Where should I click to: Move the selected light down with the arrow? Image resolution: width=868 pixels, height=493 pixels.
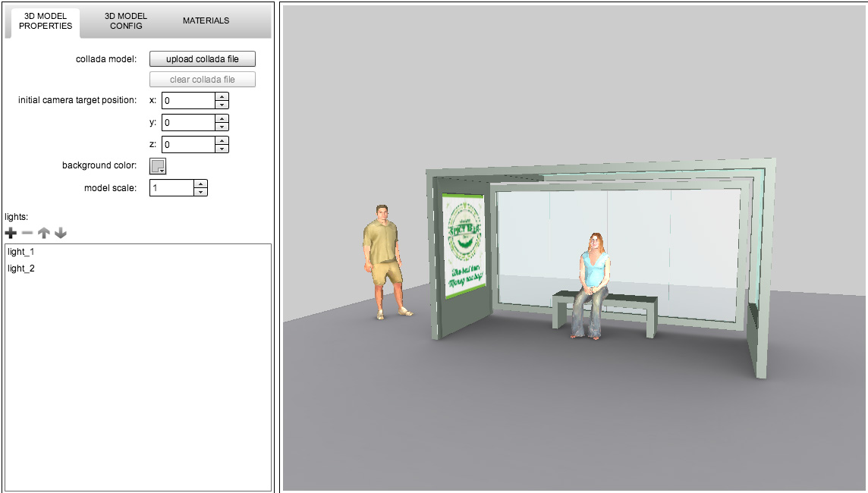pyautogui.click(x=61, y=234)
